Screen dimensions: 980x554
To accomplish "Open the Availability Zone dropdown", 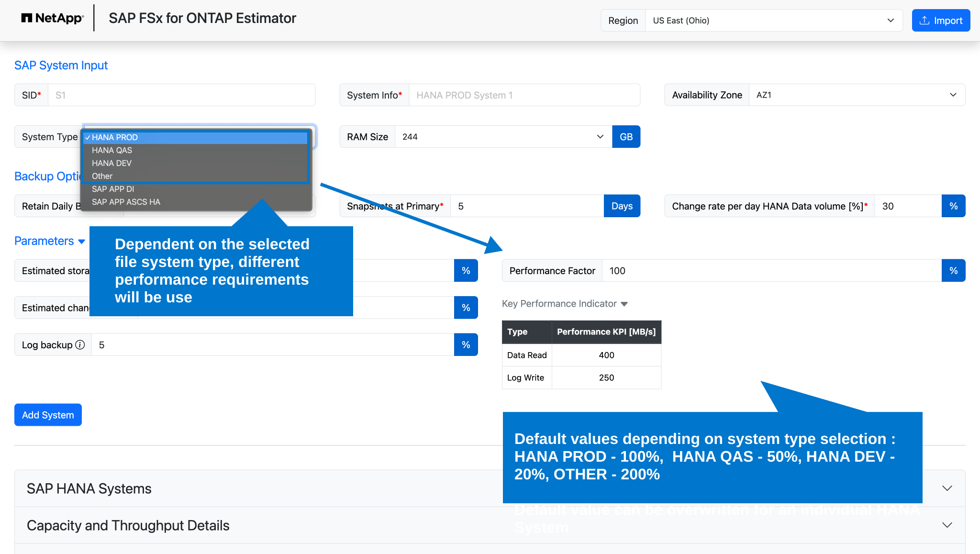I will [x=857, y=95].
